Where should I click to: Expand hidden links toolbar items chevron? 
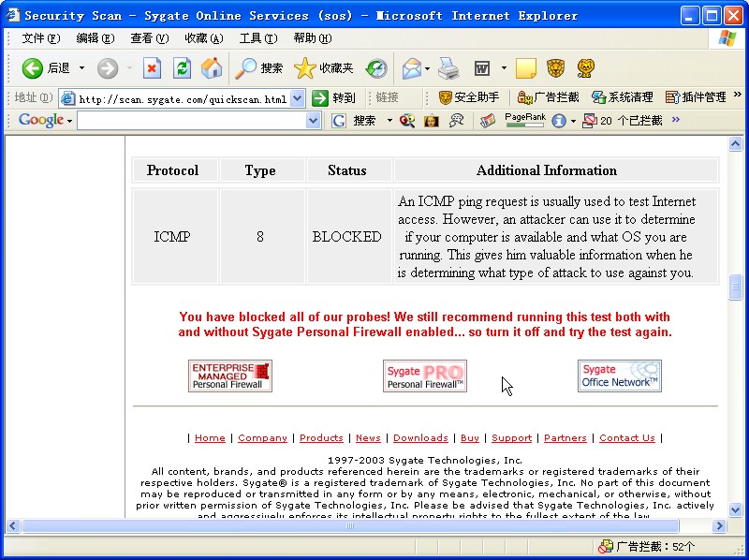pos(738,95)
